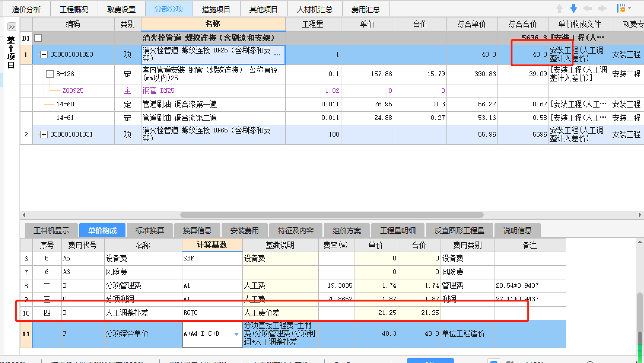The image size is (644, 363).
Task: Open the 说明信息 panel tab
Action: (x=518, y=231)
